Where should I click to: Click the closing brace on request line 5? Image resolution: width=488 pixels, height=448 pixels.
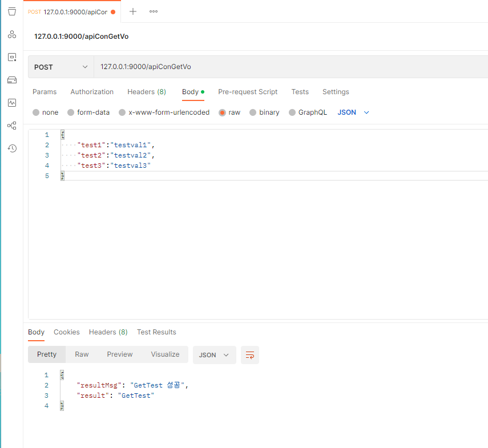coord(63,176)
